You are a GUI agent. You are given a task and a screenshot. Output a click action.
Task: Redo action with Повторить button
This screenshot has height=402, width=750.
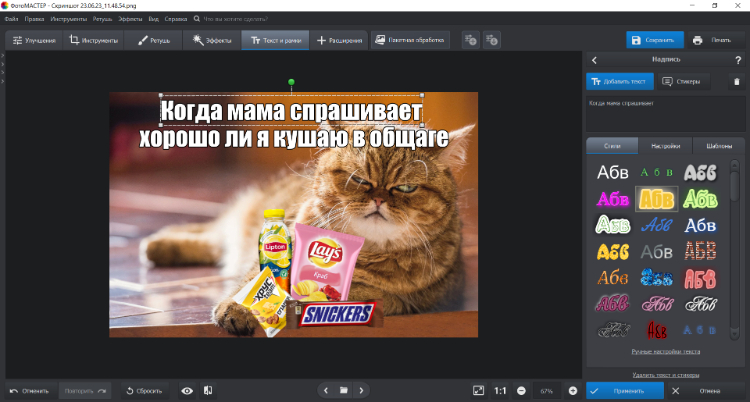pyautogui.click(x=85, y=391)
